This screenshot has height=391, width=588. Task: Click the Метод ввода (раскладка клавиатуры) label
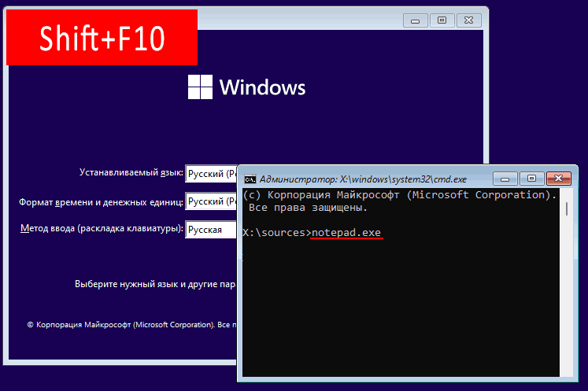(x=102, y=228)
